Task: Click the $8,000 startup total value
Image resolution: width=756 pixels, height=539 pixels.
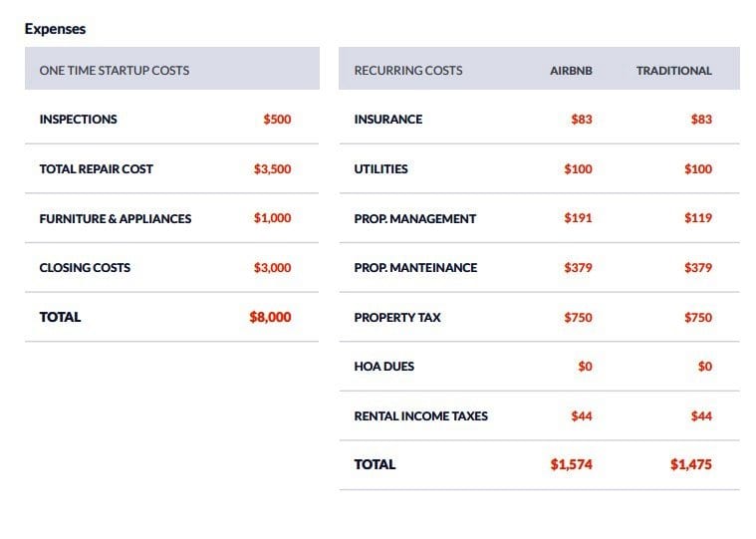Action: point(270,317)
